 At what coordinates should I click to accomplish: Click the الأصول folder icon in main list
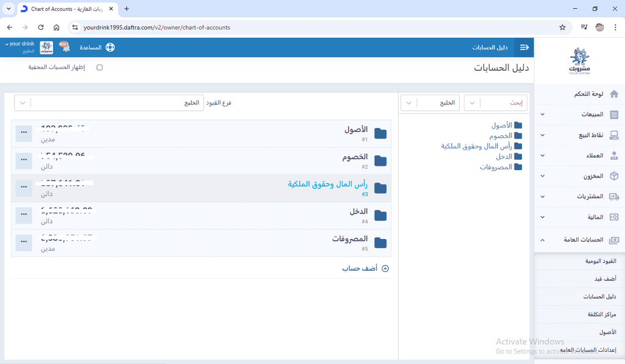380,134
